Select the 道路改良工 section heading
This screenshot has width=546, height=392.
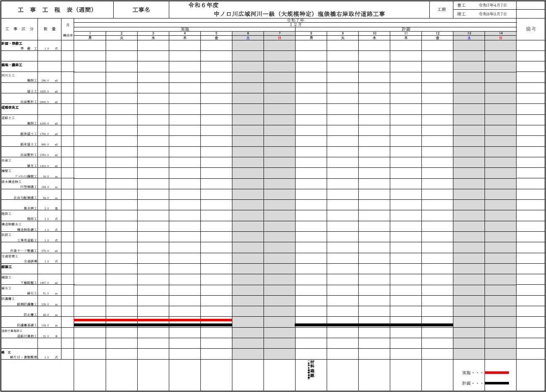(10, 108)
